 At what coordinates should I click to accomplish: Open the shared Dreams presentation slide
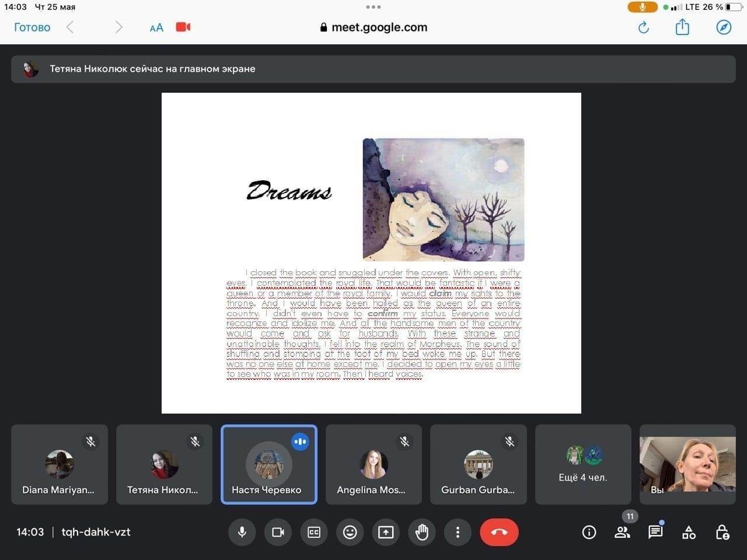[x=371, y=253]
